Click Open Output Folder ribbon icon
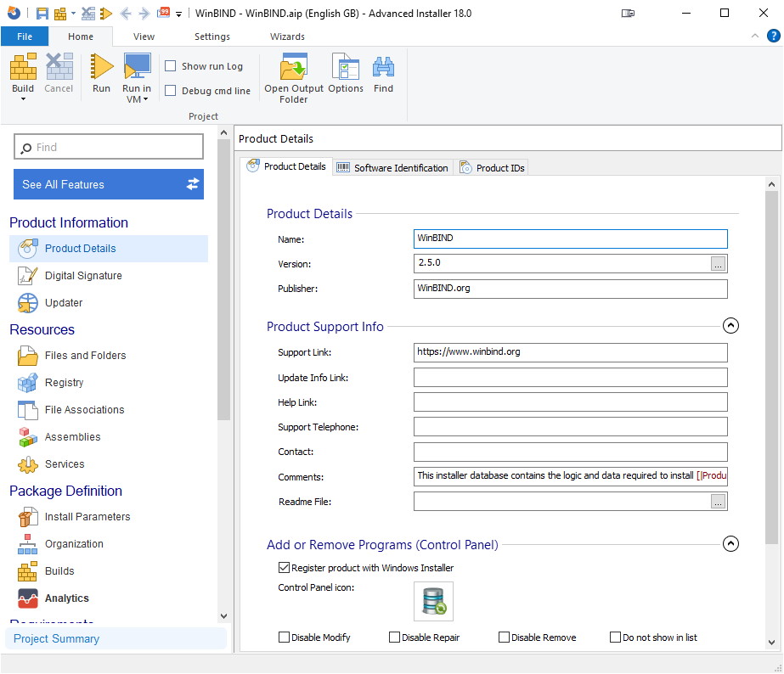Image resolution: width=784 pixels, height=674 pixels. point(294,66)
